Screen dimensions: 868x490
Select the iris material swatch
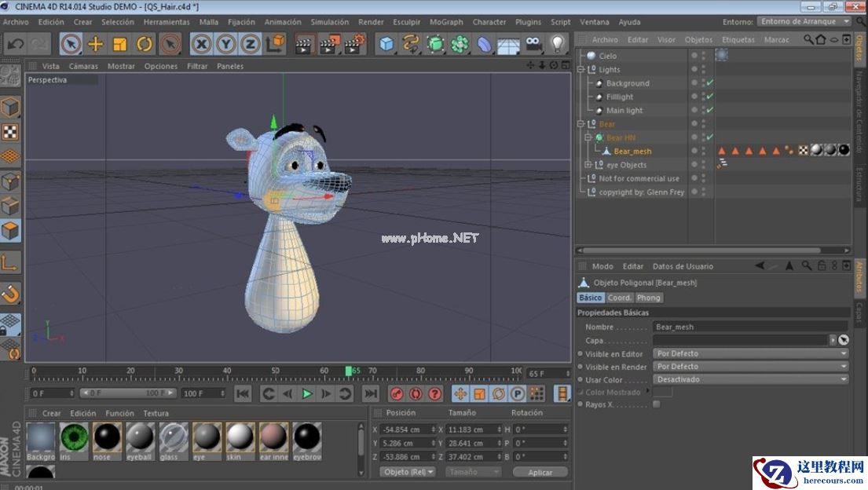pos(75,437)
